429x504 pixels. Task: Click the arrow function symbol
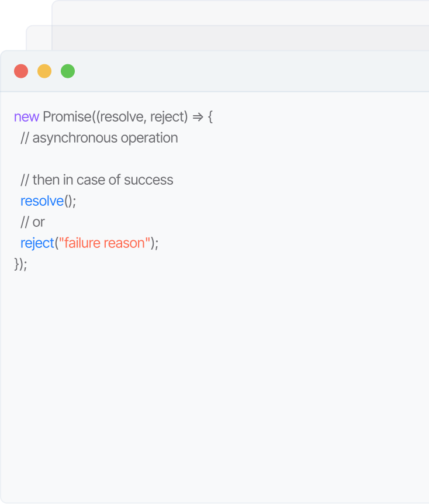(198, 117)
